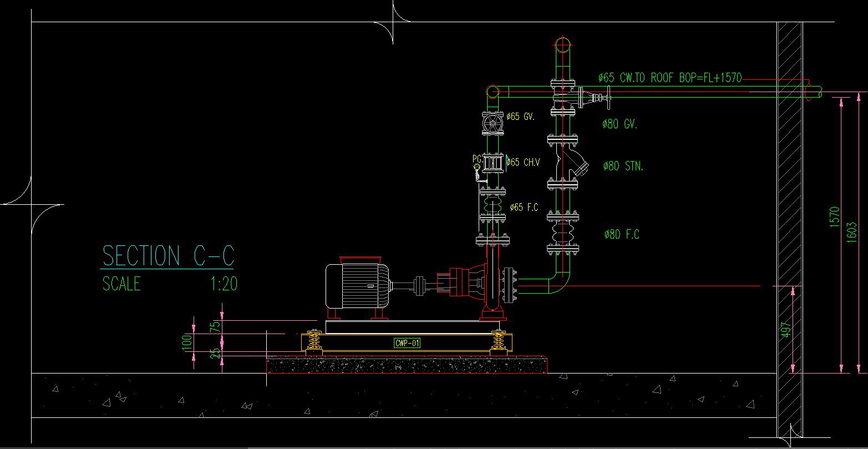Click the 497 dimension text
This screenshot has width=868, height=449.
pyautogui.click(x=786, y=330)
